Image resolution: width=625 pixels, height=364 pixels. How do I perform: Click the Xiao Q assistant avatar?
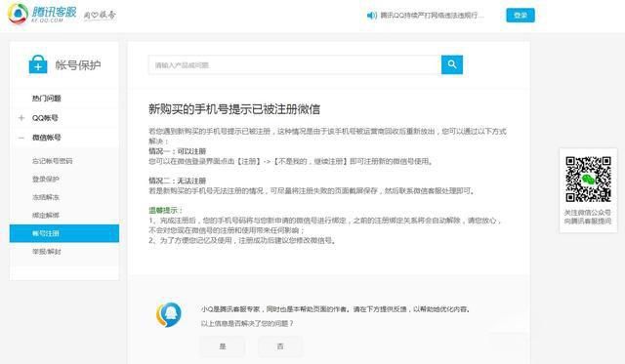tap(169, 314)
